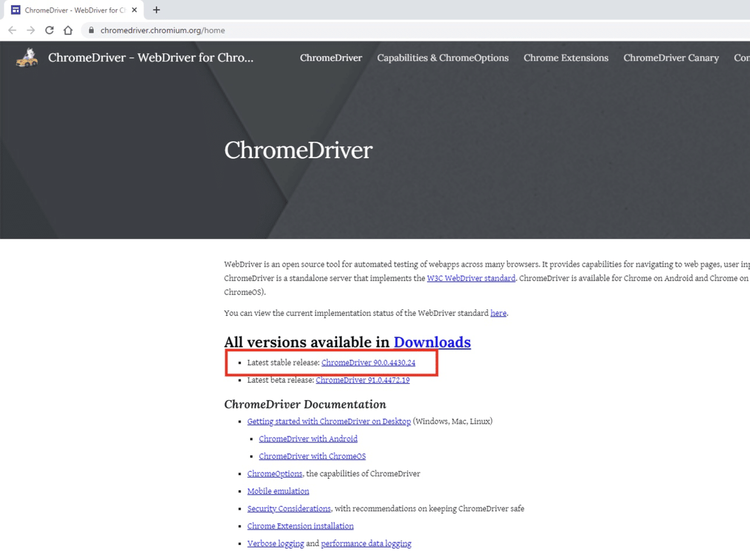Open ChromeDriver 90.0.4430.24 stable release link
Image resolution: width=750 pixels, height=560 pixels.
[x=368, y=362]
